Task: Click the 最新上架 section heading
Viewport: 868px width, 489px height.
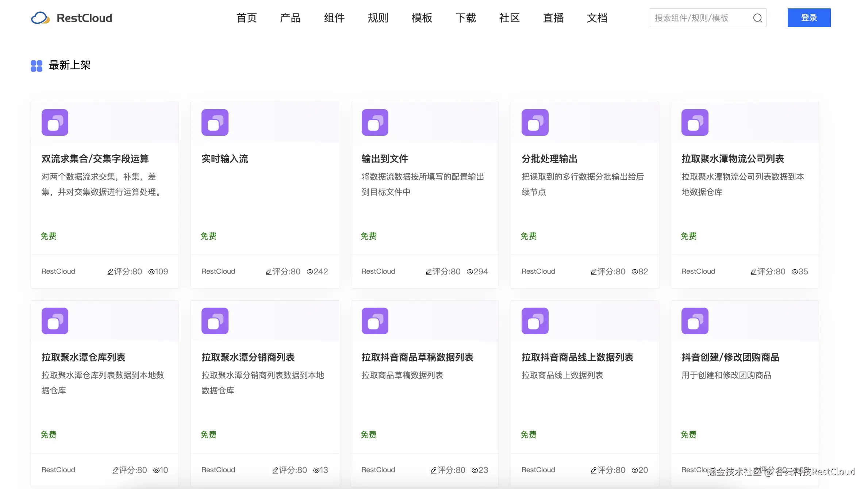Action: [x=70, y=65]
